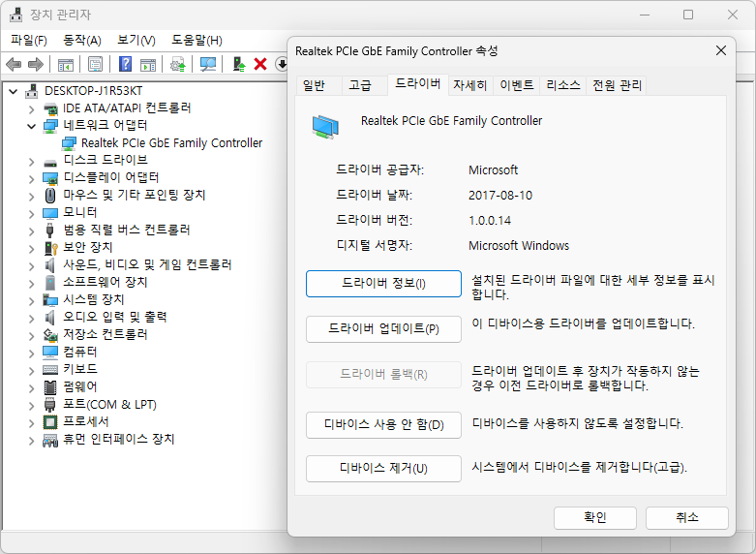Screen dimensions: 756x554
Task: Click the Update driver gear toolbar icon
Action: click(178, 64)
